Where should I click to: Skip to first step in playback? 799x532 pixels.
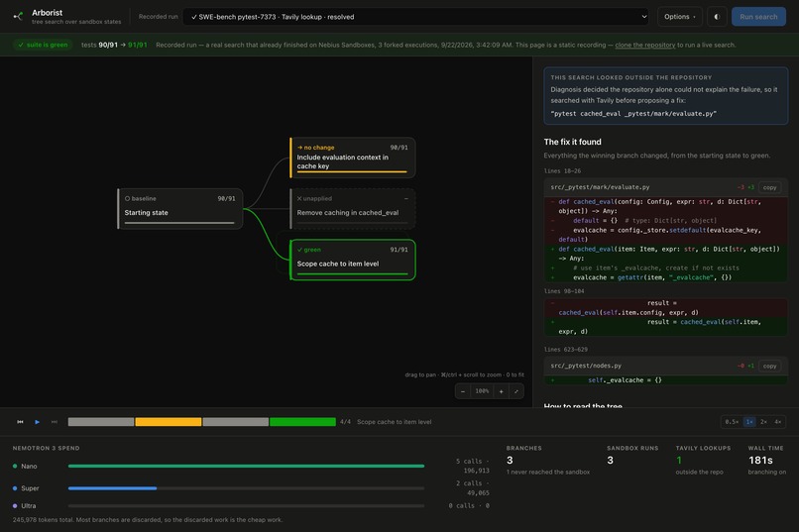pyautogui.click(x=21, y=422)
